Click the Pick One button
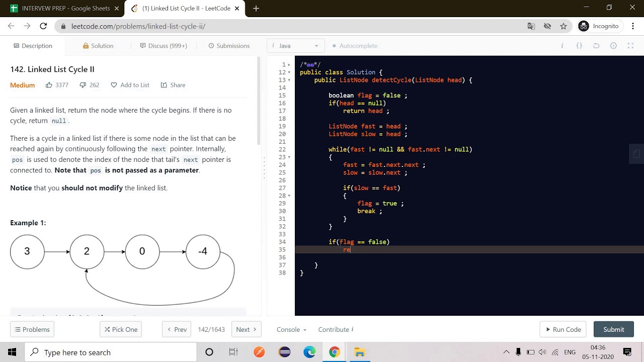Screen dimensions: 644x362 tap(121, 329)
